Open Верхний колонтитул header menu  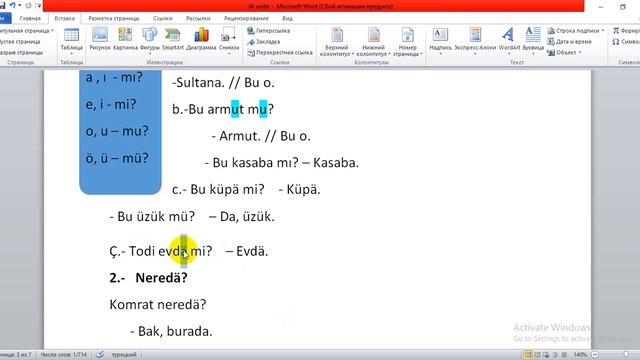(x=337, y=42)
